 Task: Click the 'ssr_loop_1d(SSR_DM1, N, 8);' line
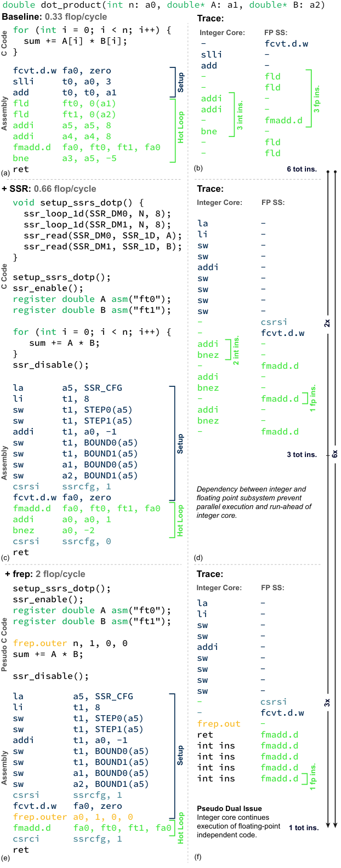coord(98,225)
